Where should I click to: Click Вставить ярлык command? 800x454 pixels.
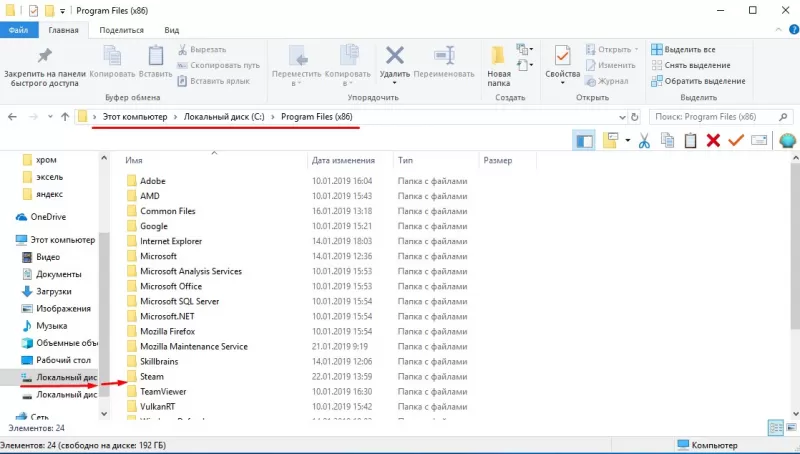click(x=213, y=81)
